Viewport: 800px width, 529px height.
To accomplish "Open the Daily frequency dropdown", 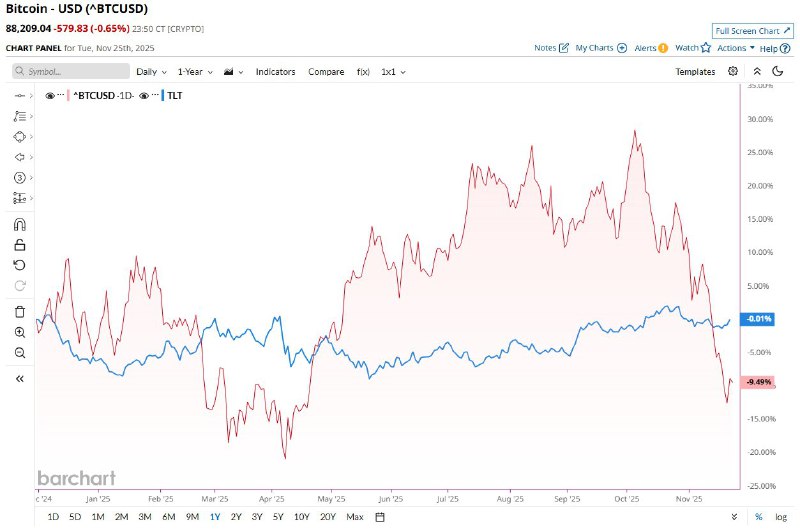I will (151, 72).
